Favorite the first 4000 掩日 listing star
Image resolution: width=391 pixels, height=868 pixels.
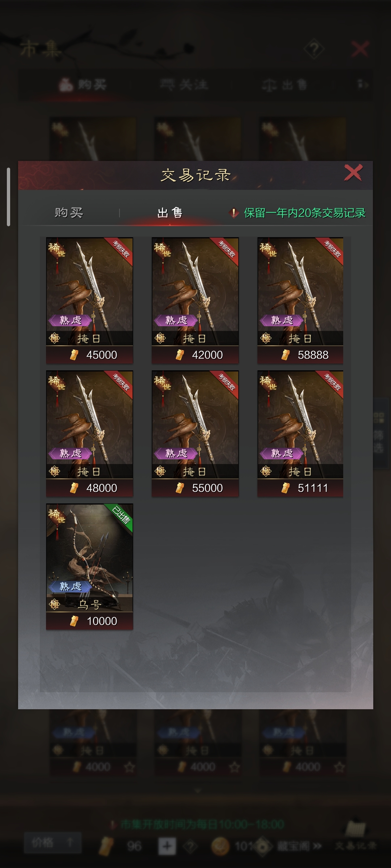(130, 767)
